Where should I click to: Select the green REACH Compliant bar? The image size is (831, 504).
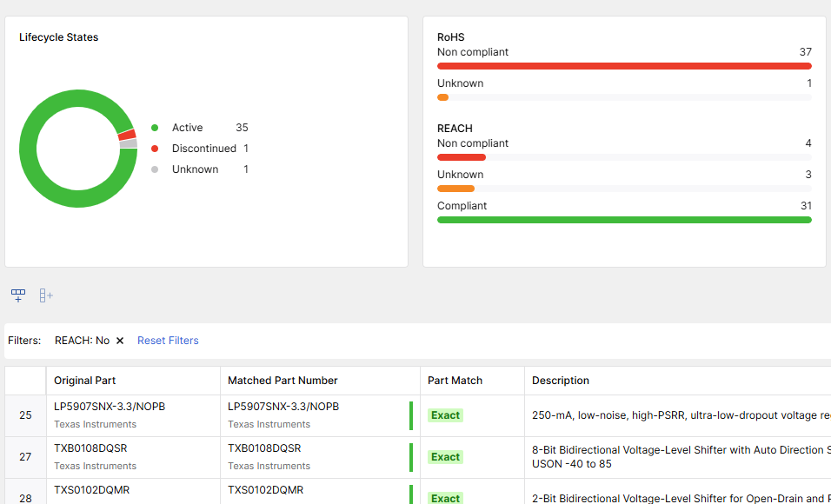pyautogui.click(x=624, y=220)
